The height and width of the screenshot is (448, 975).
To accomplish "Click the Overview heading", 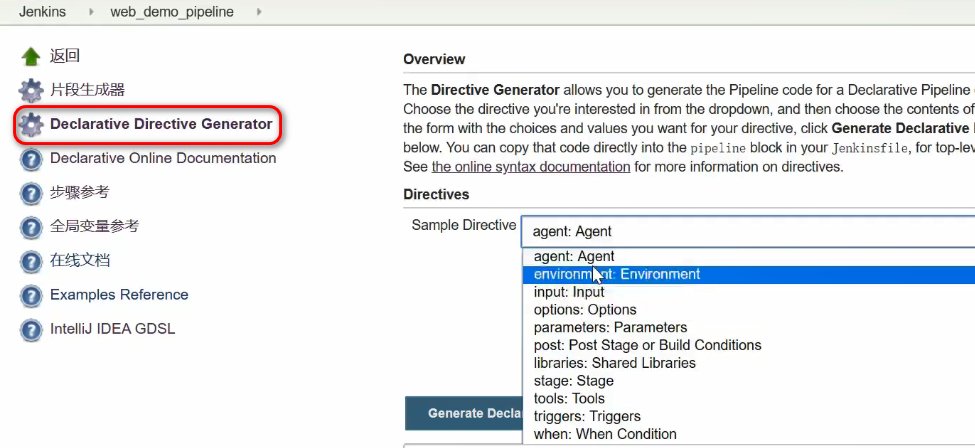I will click(434, 59).
